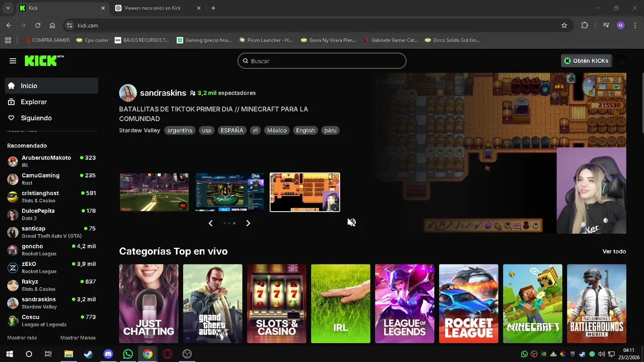Collapse recommended list with Mostrar Menos
The height and width of the screenshot is (362, 644).
click(x=78, y=338)
